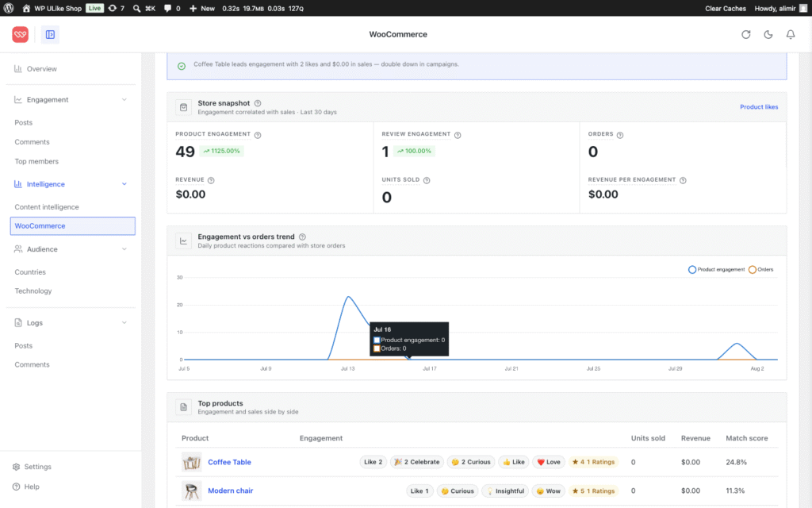
Task: Open the WordPress logo menu
Action: click(8, 8)
